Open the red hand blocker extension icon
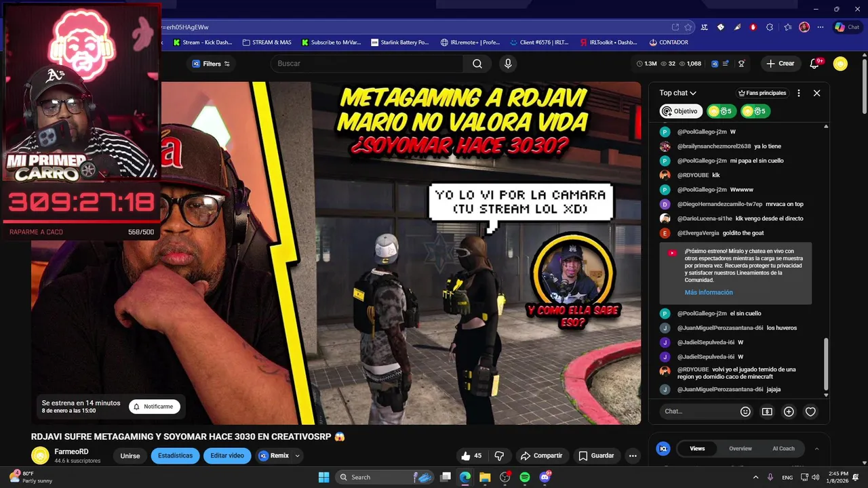Screen dimensions: 868x488 (753, 27)
